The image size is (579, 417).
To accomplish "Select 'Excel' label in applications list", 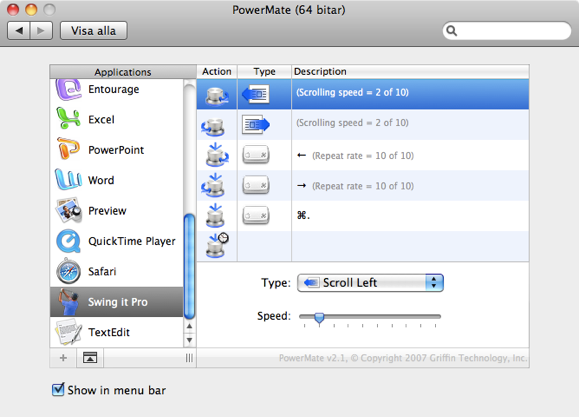I will (x=101, y=119).
